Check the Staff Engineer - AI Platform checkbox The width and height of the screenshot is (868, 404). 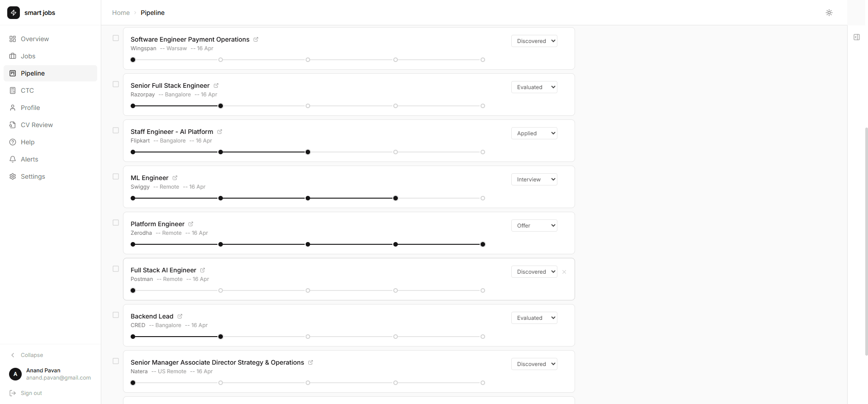pos(115,130)
